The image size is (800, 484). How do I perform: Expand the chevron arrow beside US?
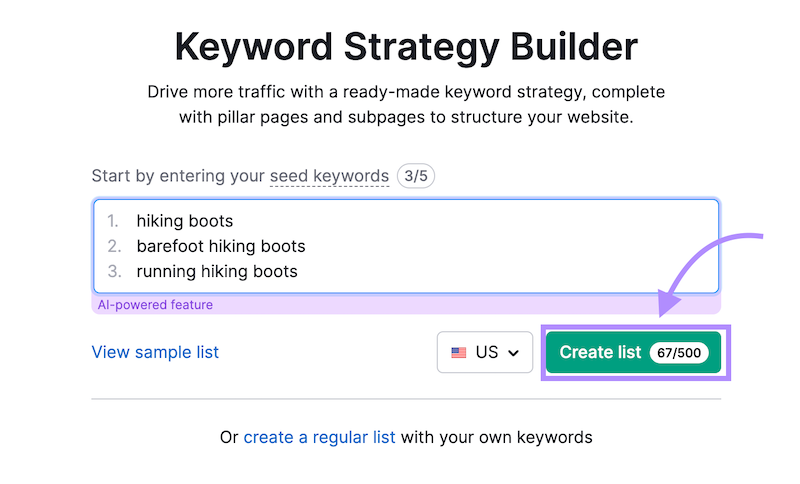[x=514, y=353]
